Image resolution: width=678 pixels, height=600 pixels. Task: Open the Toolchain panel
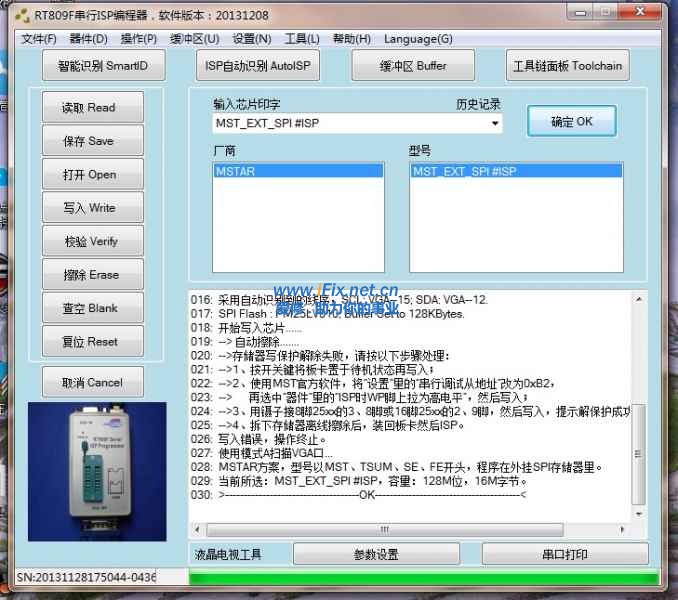click(567, 66)
